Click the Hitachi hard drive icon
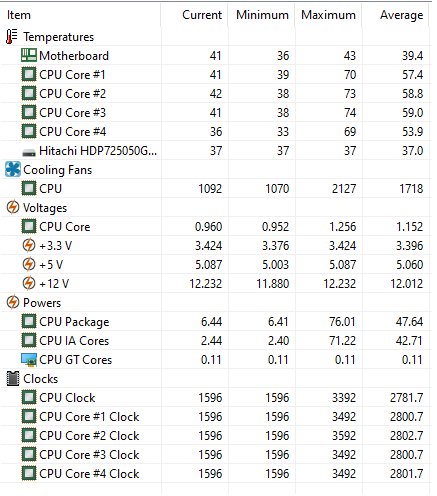The width and height of the screenshot is (437, 496). point(29,153)
